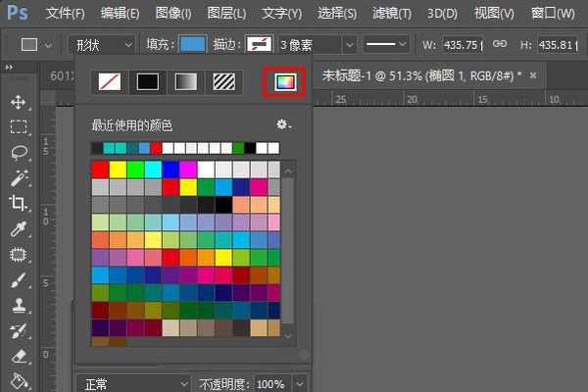The height and width of the screenshot is (392, 588).
Task: Click the W width value field
Action: point(463,45)
